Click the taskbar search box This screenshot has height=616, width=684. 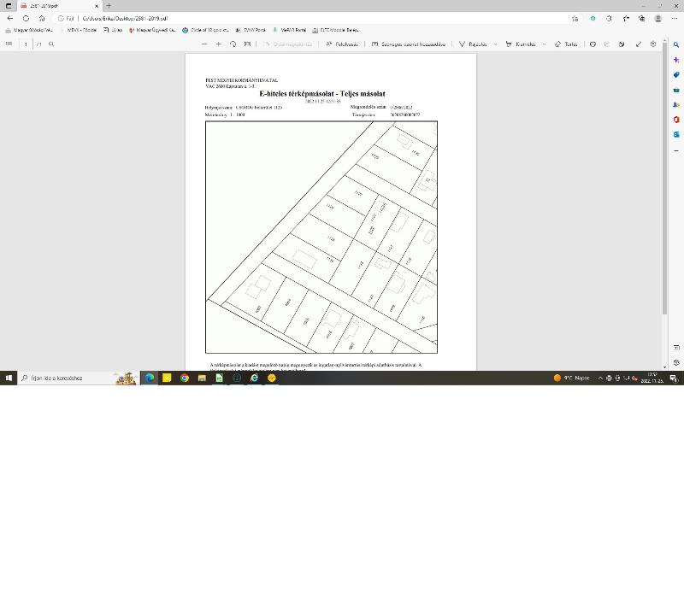coord(79,378)
